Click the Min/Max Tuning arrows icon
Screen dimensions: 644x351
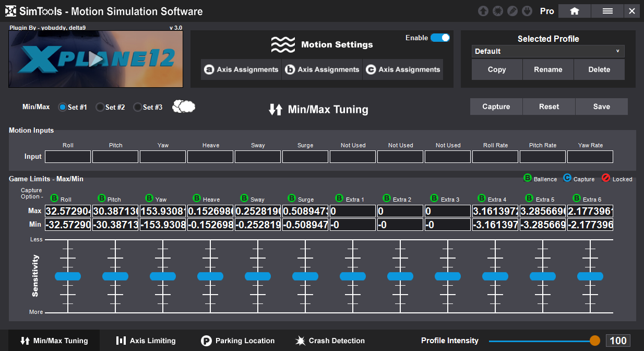[276, 110]
